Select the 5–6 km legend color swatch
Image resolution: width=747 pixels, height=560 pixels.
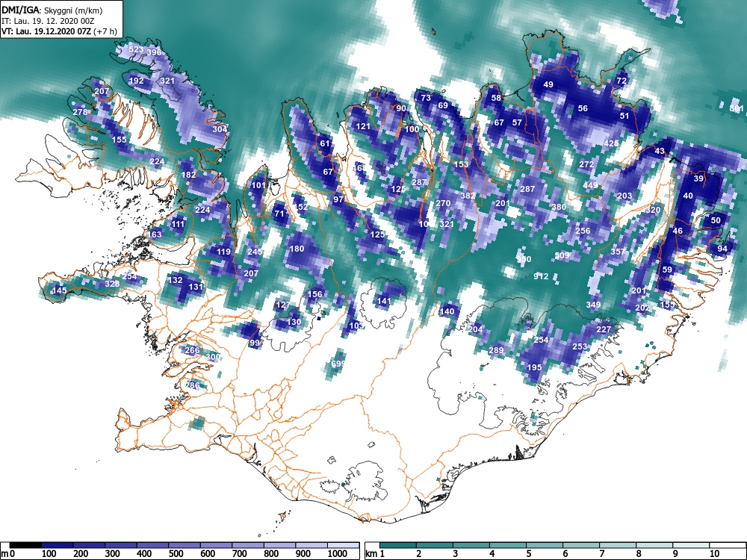point(545,545)
